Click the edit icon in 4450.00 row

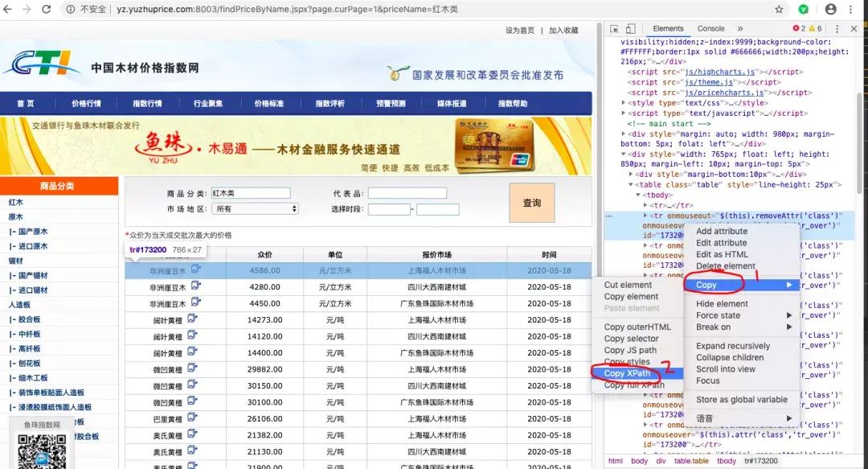pos(196,302)
